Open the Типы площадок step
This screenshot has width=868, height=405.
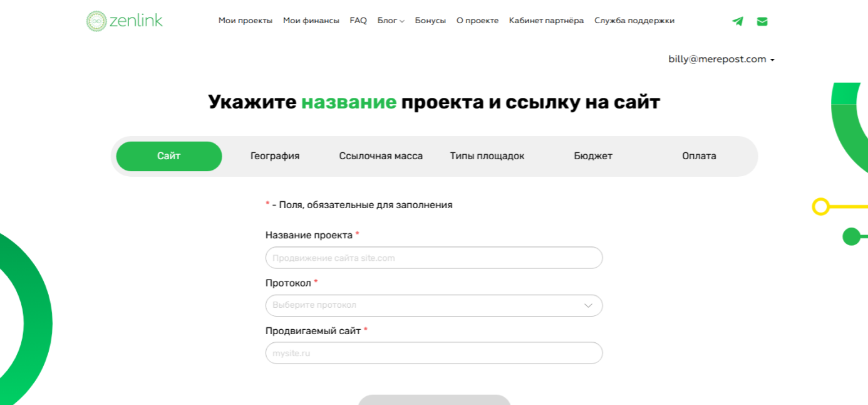[x=487, y=156]
